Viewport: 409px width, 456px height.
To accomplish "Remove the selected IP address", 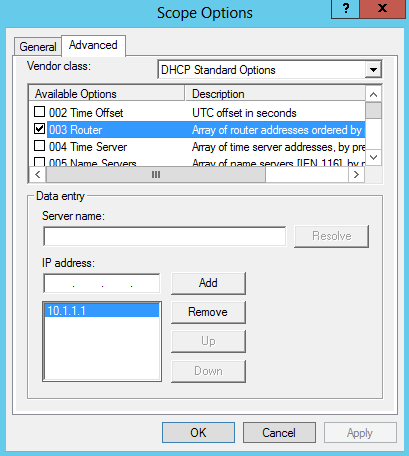I will [208, 312].
